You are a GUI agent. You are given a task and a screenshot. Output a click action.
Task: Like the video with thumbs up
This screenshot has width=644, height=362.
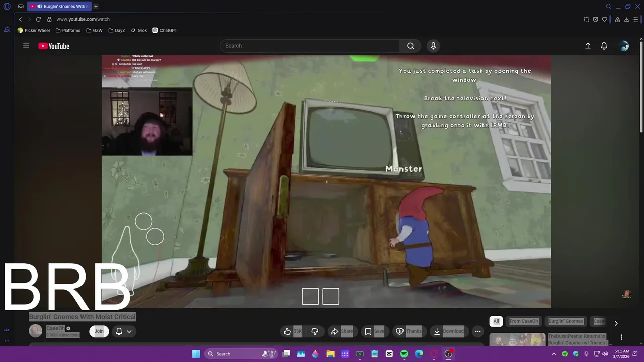(x=292, y=331)
